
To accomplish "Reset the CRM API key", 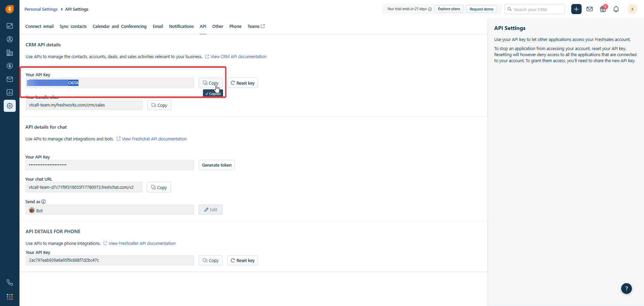I will pyautogui.click(x=243, y=83).
